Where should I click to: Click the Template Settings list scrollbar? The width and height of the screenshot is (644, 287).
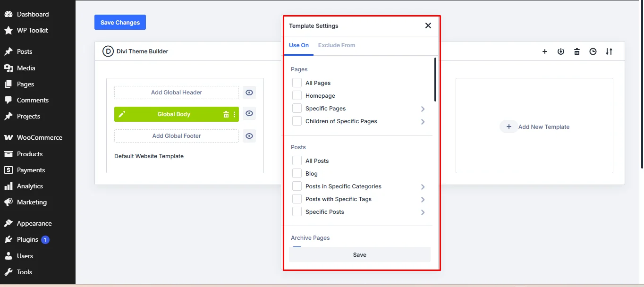435,79
